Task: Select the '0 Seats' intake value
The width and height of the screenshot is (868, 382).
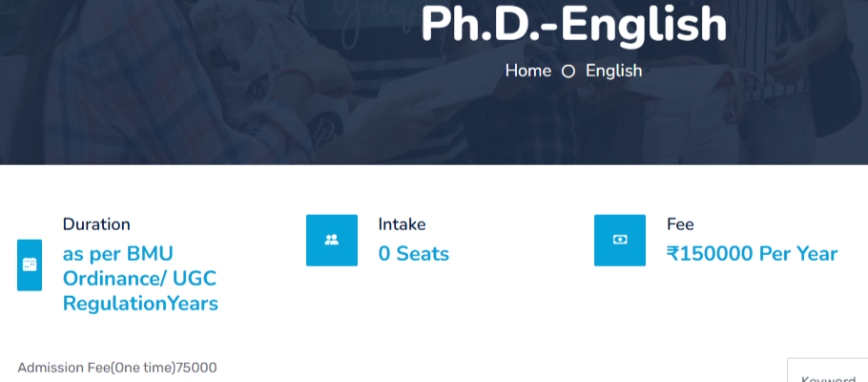Action: point(413,254)
